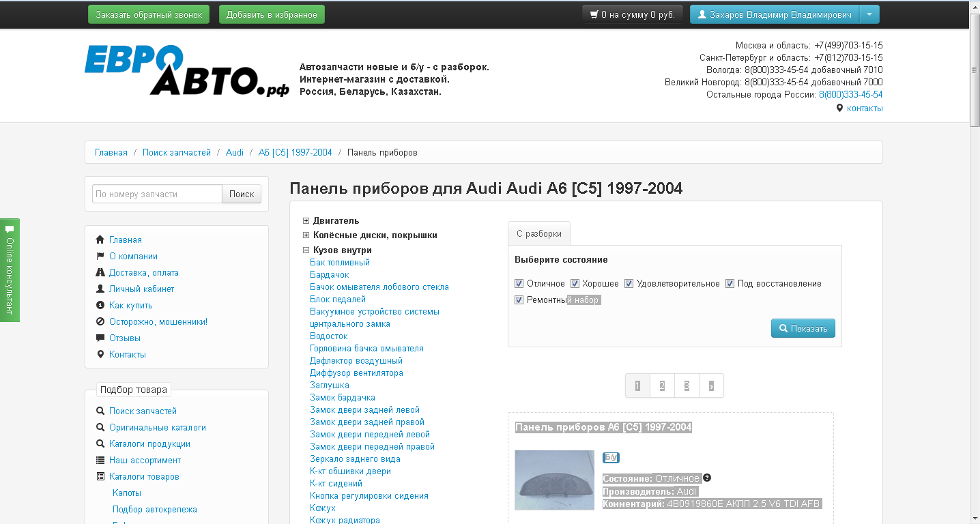Click the map marker icon near header контакты
Viewport: 980px width, 524px height.
click(x=839, y=108)
